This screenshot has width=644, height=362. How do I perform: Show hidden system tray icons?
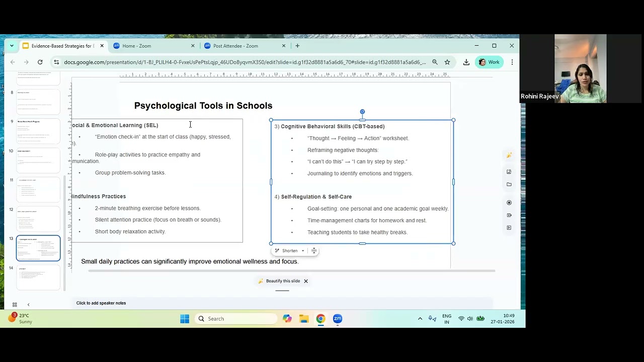coord(420,319)
